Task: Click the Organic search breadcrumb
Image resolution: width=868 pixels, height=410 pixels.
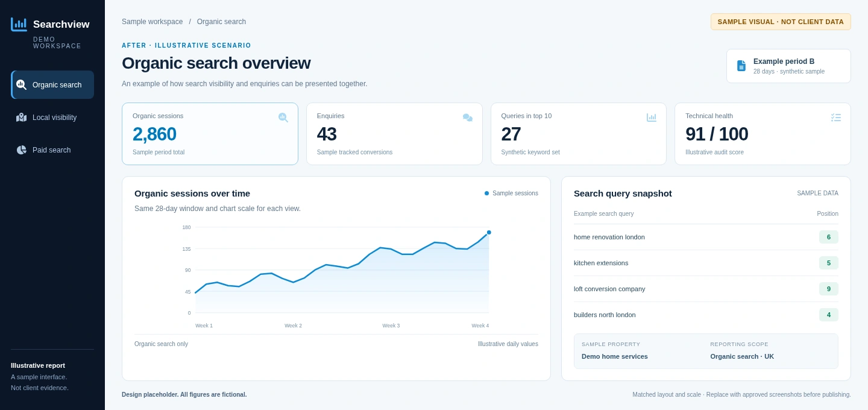Action: click(221, 22)
